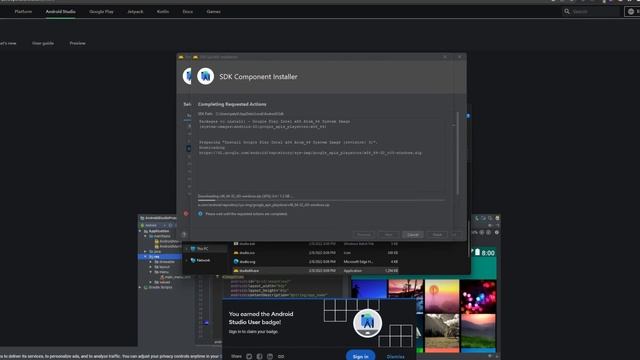Click the pink sunset trees thumbnail
This screenshot has height=360, width=640.
[406, 289]
